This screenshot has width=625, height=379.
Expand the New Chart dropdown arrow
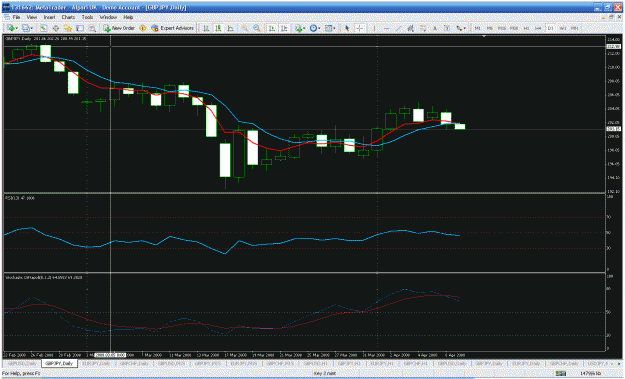(17, 28)
